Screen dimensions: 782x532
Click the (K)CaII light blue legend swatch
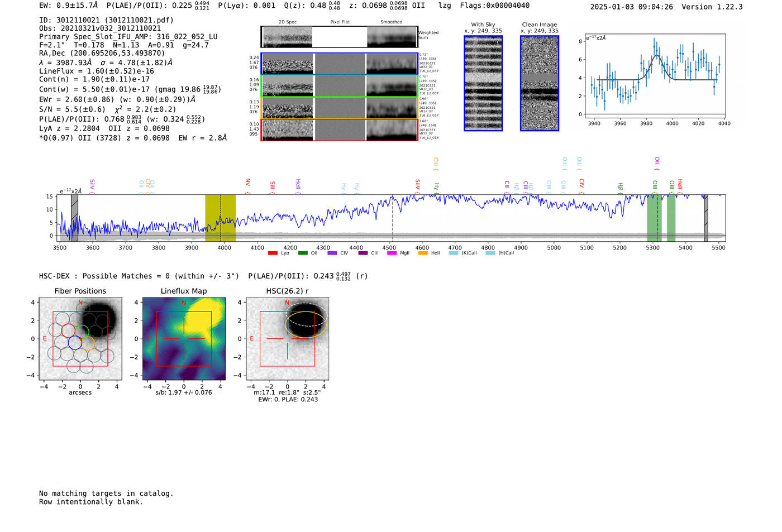point(454,253)
